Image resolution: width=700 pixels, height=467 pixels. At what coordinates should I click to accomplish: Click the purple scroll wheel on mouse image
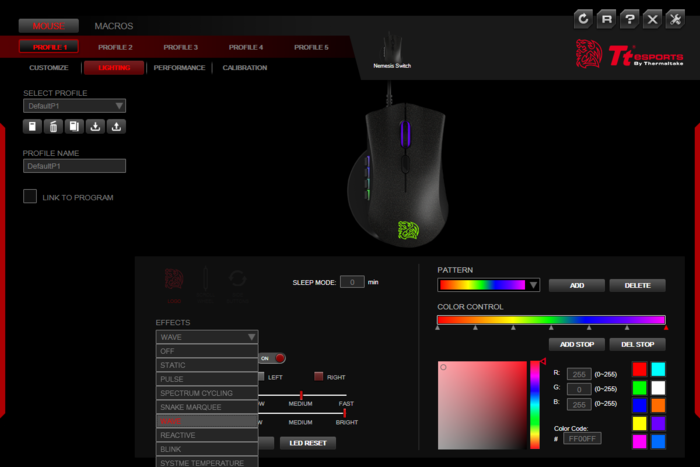[x=405, y=133]
